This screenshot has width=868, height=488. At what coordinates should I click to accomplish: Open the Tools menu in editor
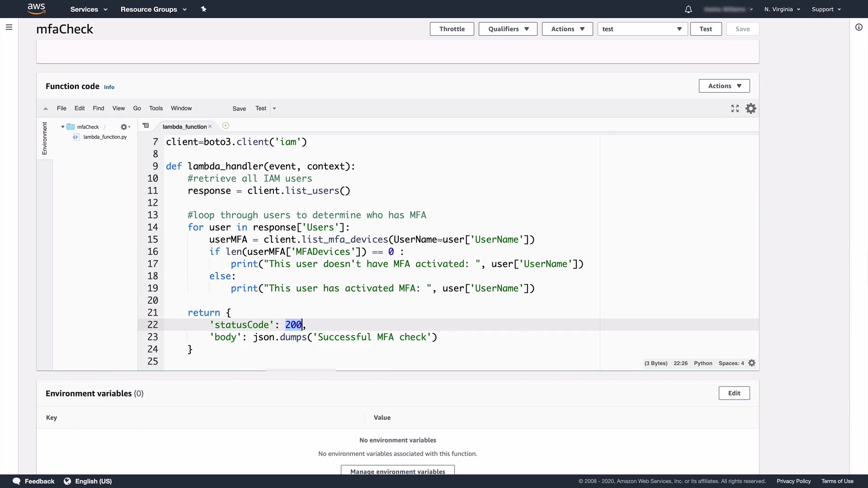click(x=156, y=108)
